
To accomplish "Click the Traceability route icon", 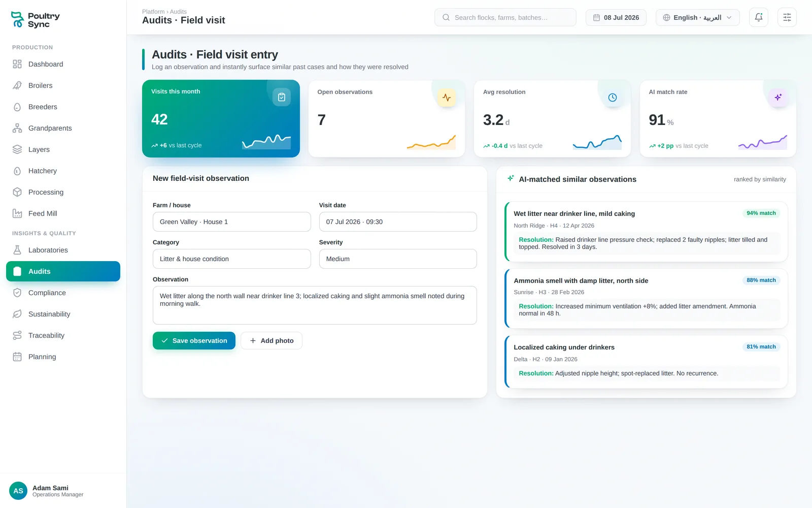I will [x=17, y=335].
